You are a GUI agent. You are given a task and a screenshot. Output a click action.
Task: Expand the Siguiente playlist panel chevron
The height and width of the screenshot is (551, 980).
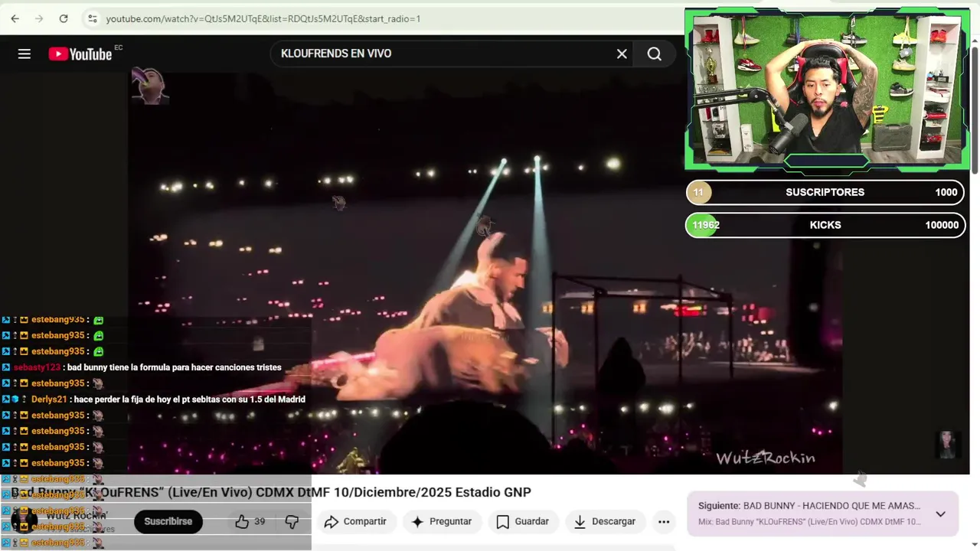tap(940, 514)
